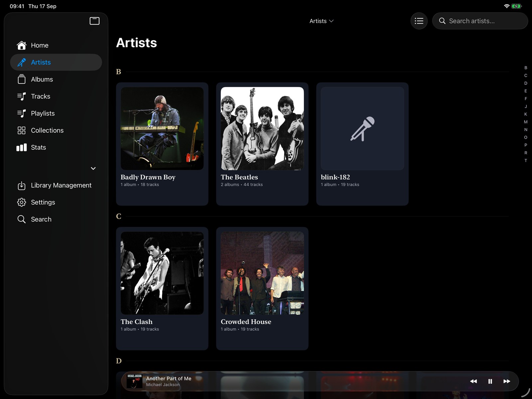Click the Badly Drawn Boy name
The image size is (532, 399).
(148, 177)
